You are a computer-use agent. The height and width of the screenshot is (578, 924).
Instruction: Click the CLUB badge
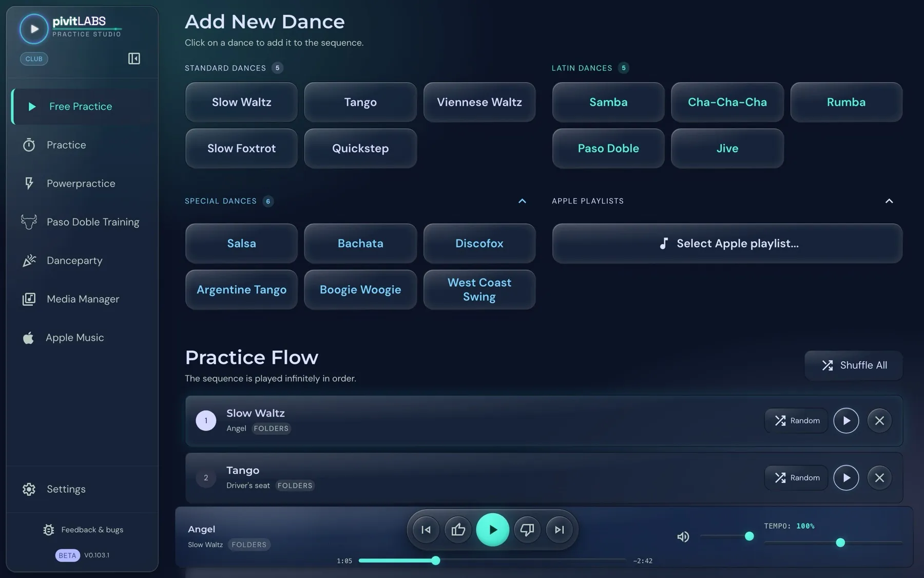(34, 59)
